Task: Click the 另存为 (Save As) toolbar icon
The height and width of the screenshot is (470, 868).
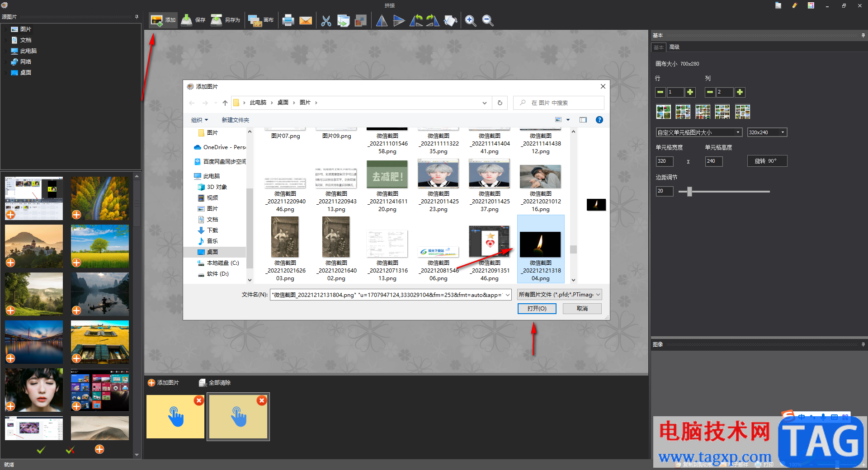Action: click(x=217, y=20)
